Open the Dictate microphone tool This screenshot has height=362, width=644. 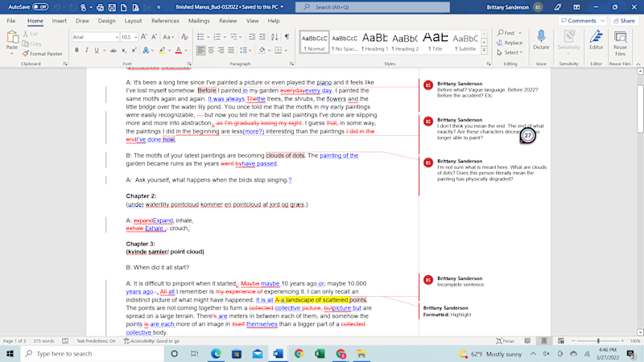pos(541,40)
